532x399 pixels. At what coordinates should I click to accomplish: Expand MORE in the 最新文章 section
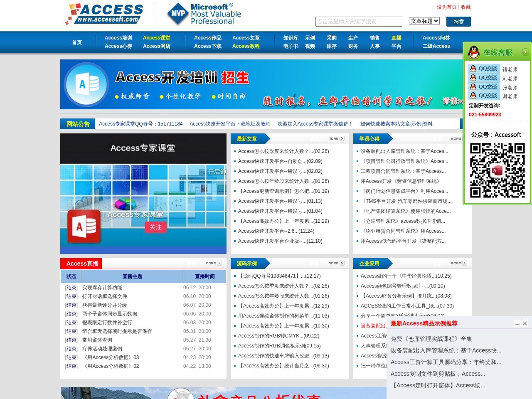pos(336,138)
